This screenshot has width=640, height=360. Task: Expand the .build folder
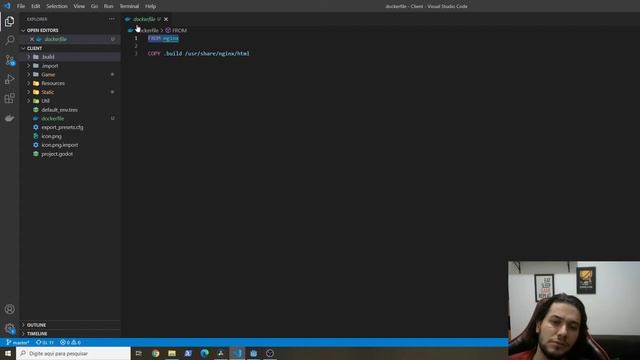tap(48, 57)
